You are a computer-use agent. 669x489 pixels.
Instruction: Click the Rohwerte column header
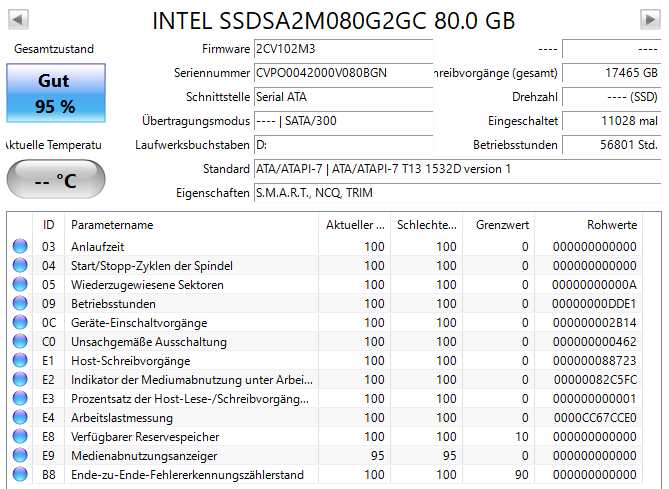pyautogui.click(x=588, y=224)
